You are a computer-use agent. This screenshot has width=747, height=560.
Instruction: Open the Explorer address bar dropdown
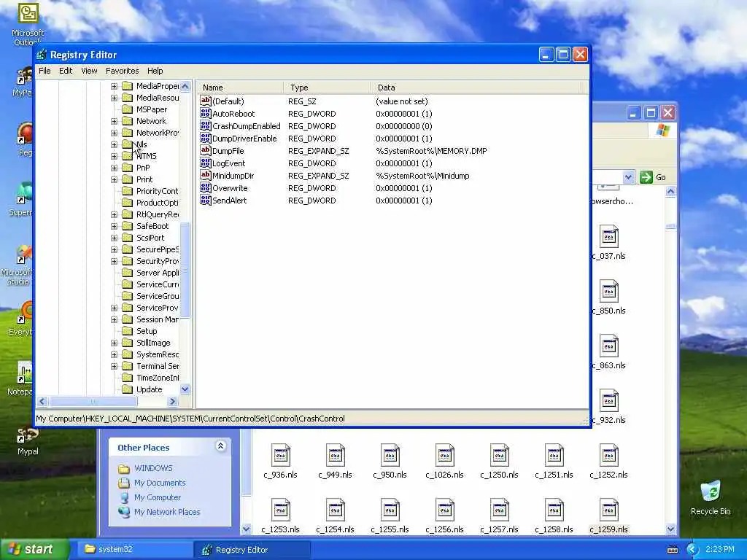(628, 177)
